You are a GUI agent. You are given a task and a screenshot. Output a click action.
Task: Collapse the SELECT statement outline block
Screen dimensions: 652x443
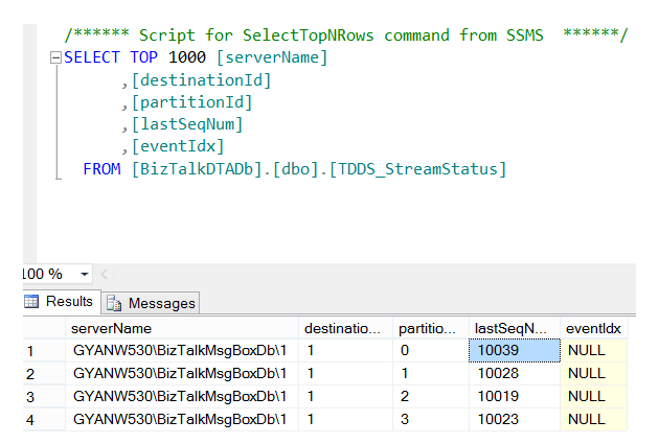[x=56, y=57]
